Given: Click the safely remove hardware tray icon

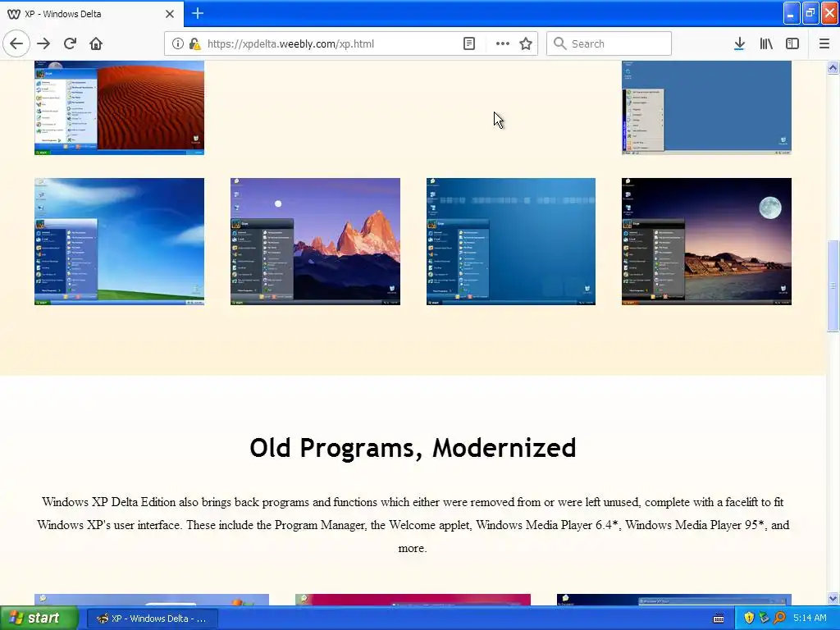Looking at the screenshot, I should (764, 618).
